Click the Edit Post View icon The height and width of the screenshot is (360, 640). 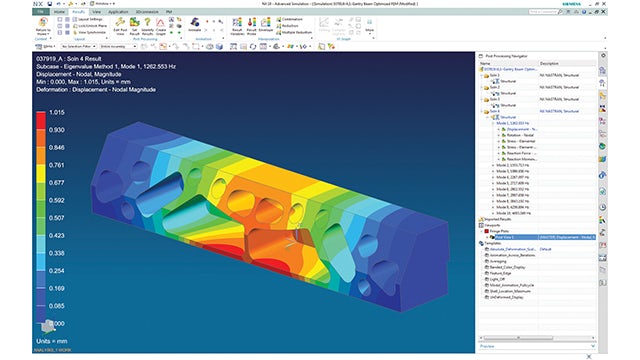pyautogui.click(x=120, y=22)
